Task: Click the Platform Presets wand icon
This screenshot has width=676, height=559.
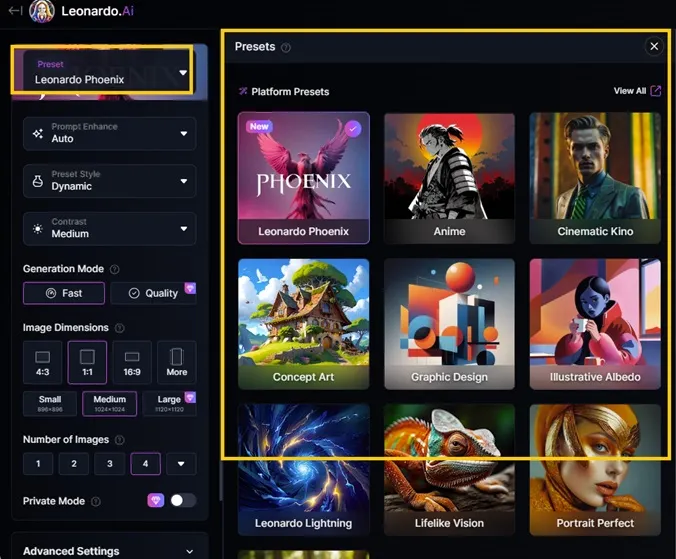Action: (x=243, y=91)
